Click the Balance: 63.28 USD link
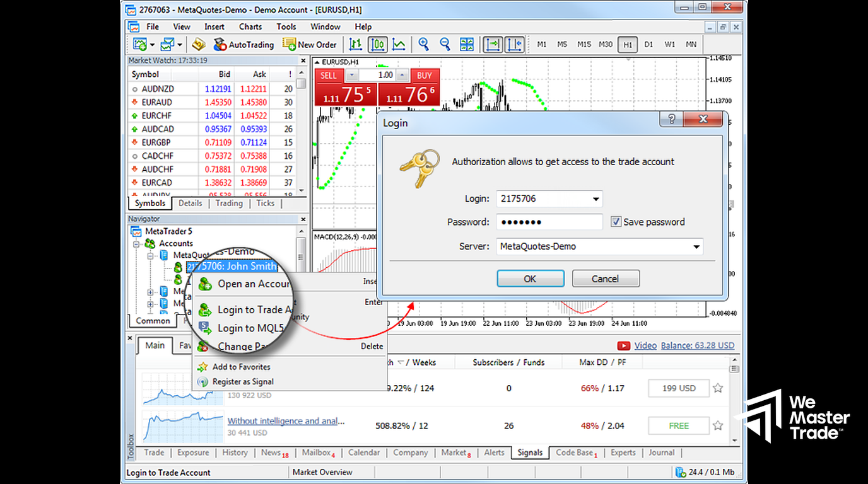This screenshot has width=868, height=484. [x=698, y=345]
